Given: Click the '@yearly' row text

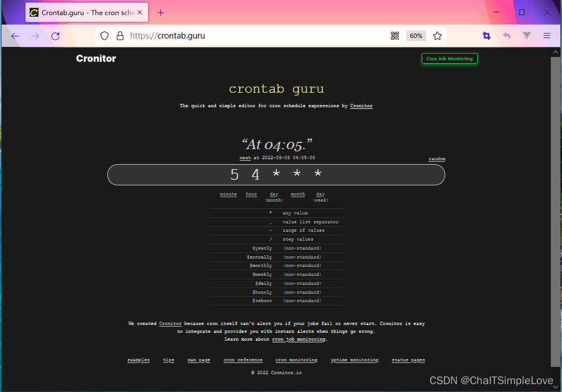Looking at the screenshot, I should (262, 248).
